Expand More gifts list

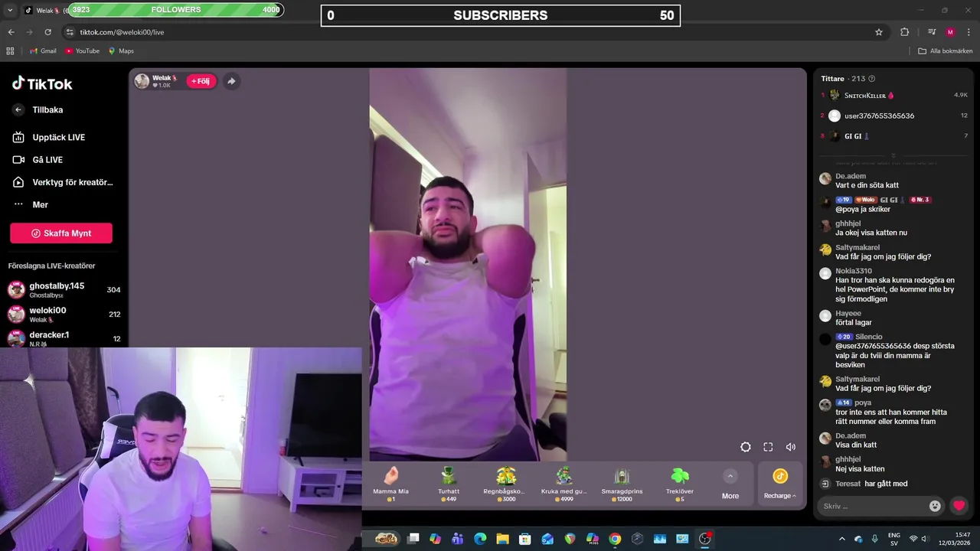tap(730, 485)
